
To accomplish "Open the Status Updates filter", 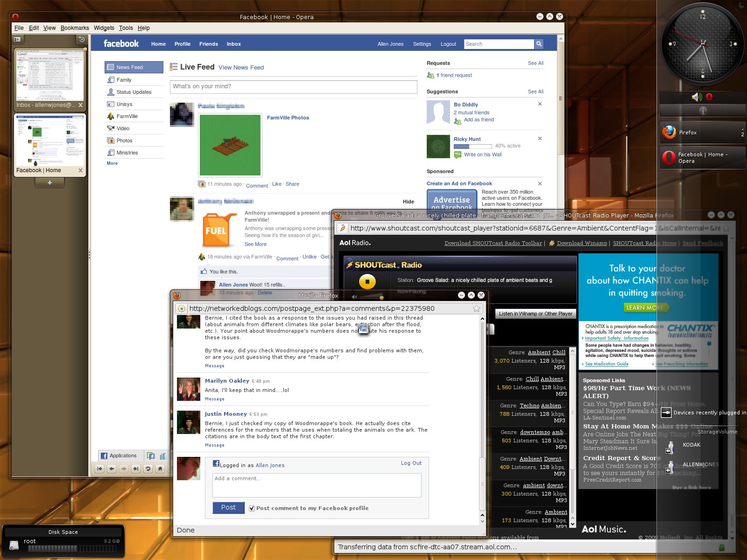I will 134,92.
